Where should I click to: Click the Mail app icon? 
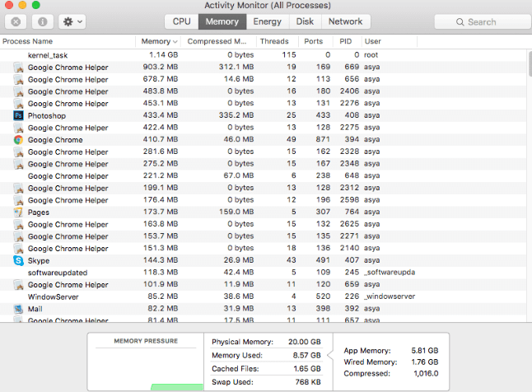pyautogui.click(x=18, y=309)
